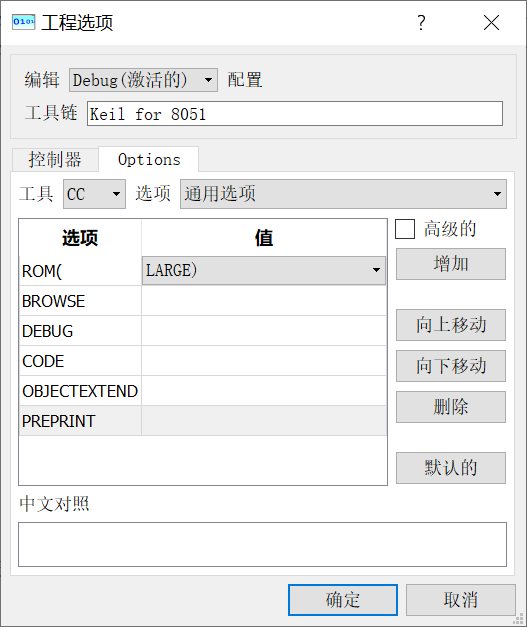Click the help question mark icon
527x627 pixels.
421,22
